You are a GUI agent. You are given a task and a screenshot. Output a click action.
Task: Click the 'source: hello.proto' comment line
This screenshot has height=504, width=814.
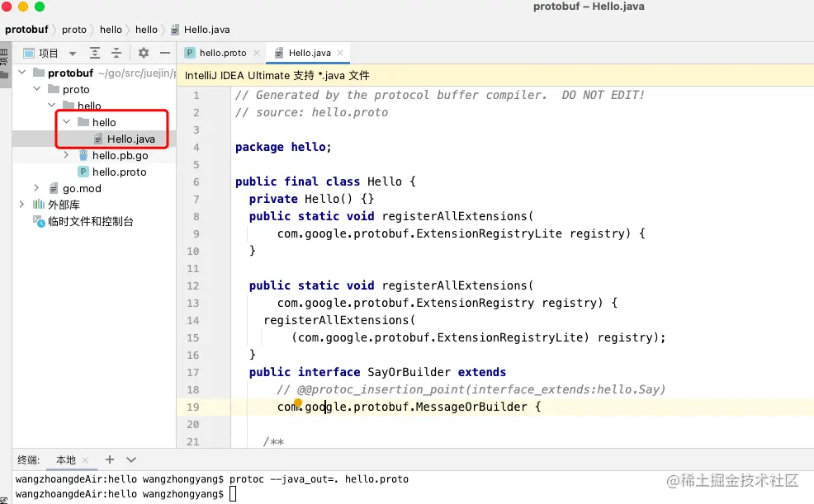coord(311,112)
